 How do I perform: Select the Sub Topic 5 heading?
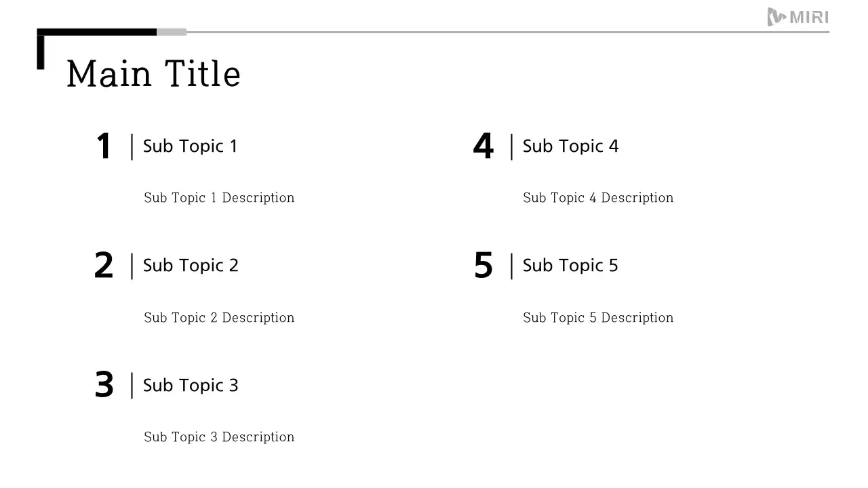570,266
